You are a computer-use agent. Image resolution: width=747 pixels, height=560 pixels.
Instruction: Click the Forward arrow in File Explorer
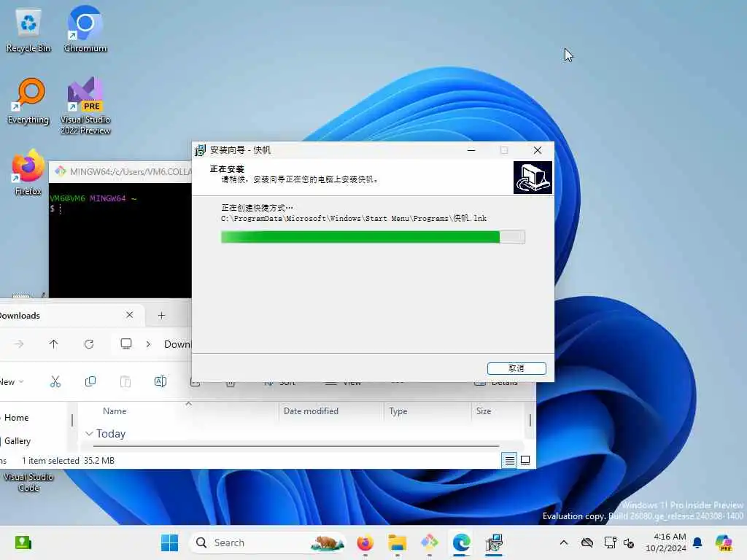pos(18,344)
